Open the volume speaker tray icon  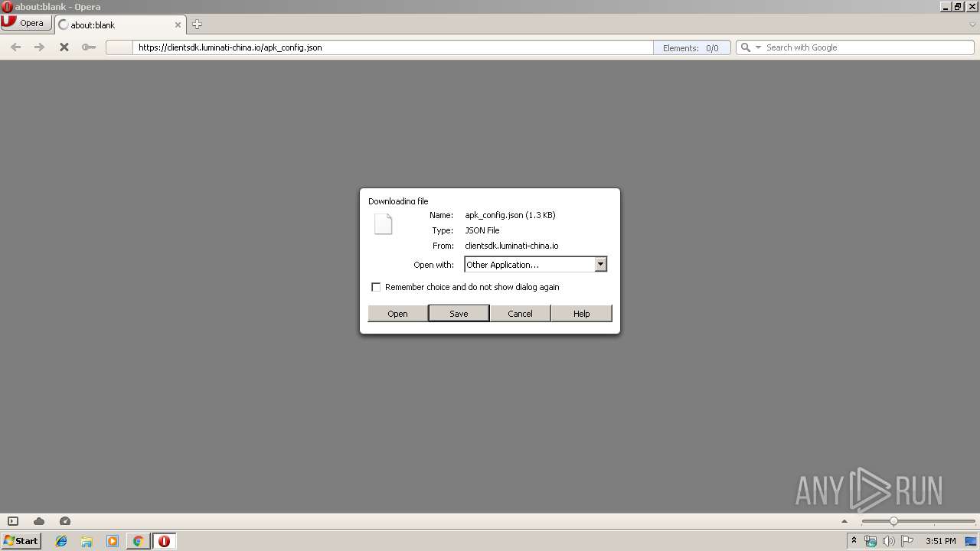point(889,541)
